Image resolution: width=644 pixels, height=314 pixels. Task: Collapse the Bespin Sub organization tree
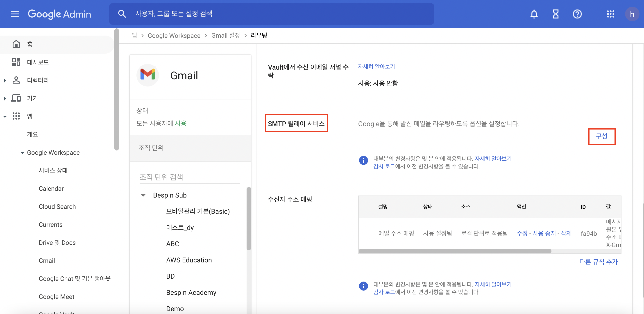143,196
